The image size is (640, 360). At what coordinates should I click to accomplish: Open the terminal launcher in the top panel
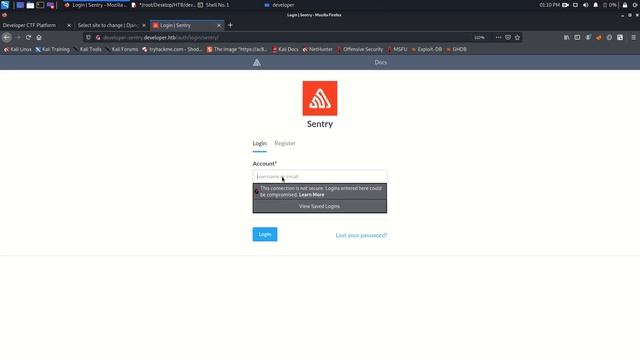[x=40, y=5]
